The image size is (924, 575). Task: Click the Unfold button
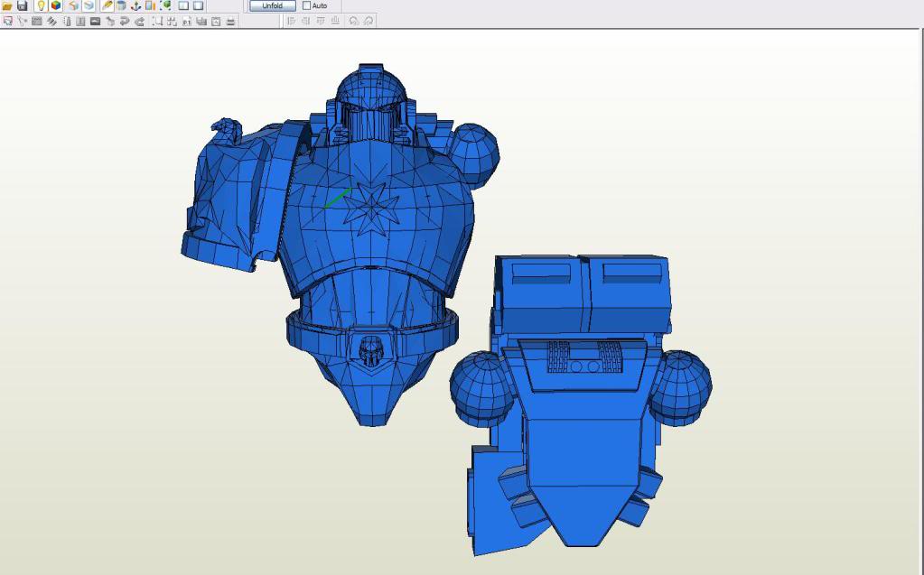(x=272, y=6)
